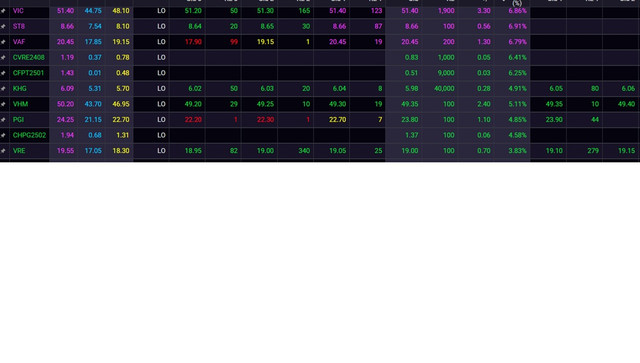Pin the KHG row icon
Viewport: 640px width, 363px height.
[3, 89]
